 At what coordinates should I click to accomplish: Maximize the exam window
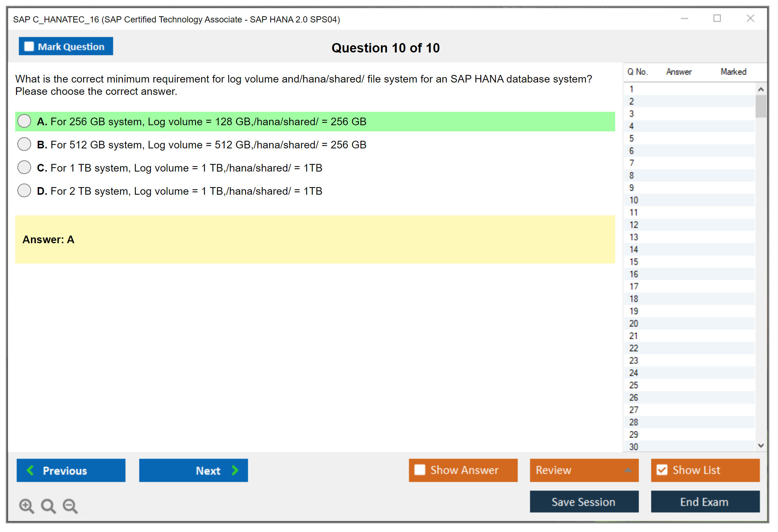click(x=717, y=18)
